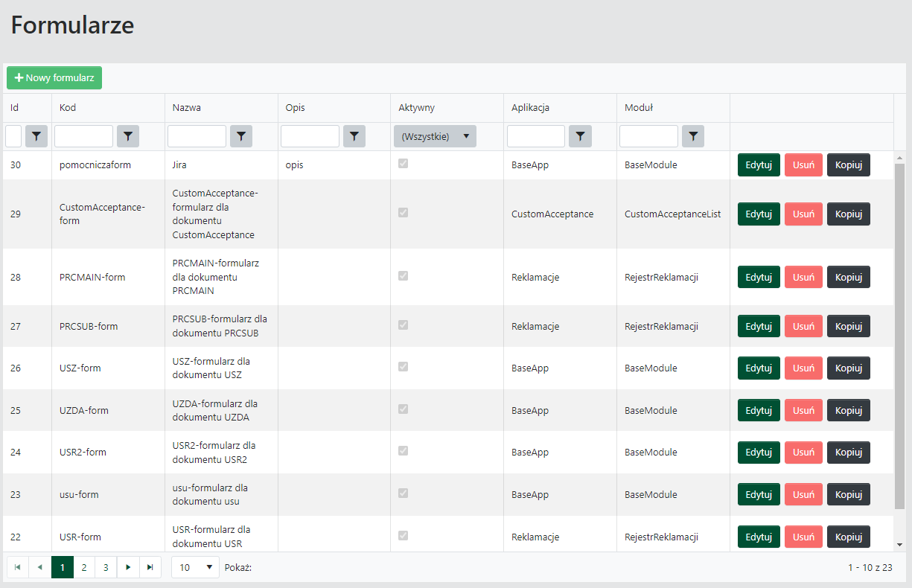912x588 pixels.
Task: Open the filter for the Id column
Action: [x=36, y=136]
